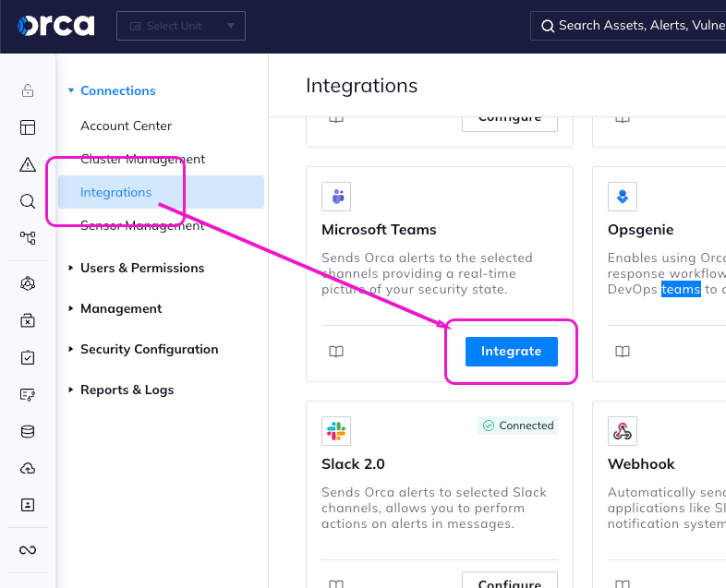Click the Connected badge on Slack card
The image size is (726, 588).
(x=517, y=426)
